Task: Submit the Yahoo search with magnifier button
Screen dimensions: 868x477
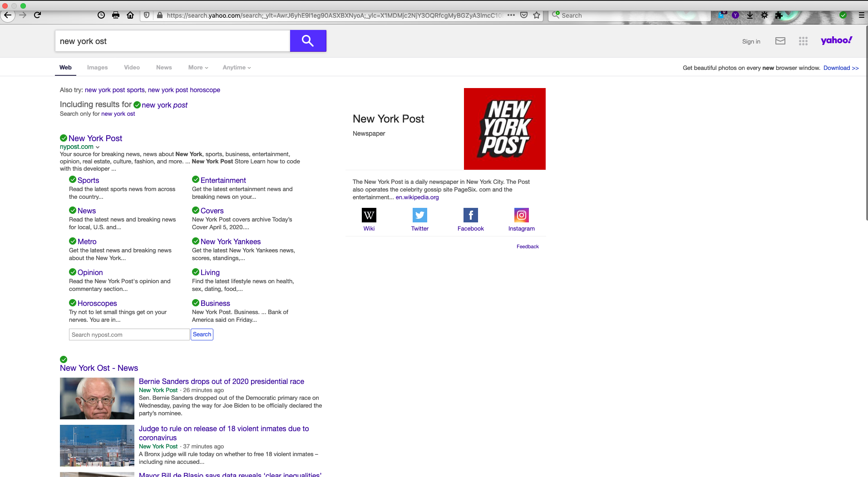Action: click(308, 41)
